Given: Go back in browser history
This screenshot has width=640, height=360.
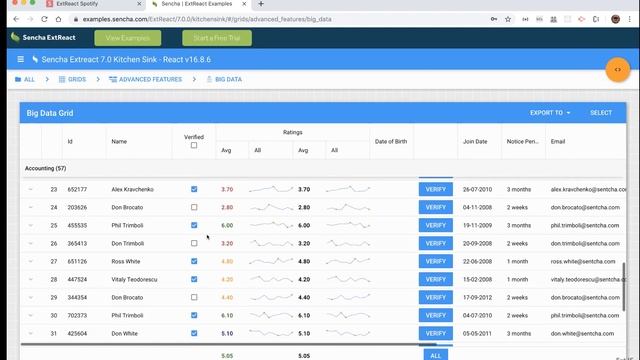Looking at the screenshot, I should pos(16,19).
